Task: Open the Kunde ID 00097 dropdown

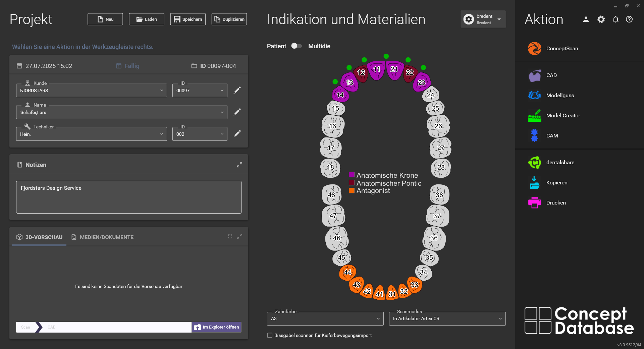Action: coord(200,91)
